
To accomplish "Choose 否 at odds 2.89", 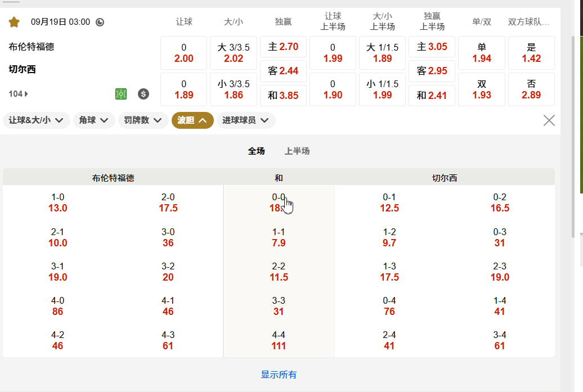I will point(531,89).
